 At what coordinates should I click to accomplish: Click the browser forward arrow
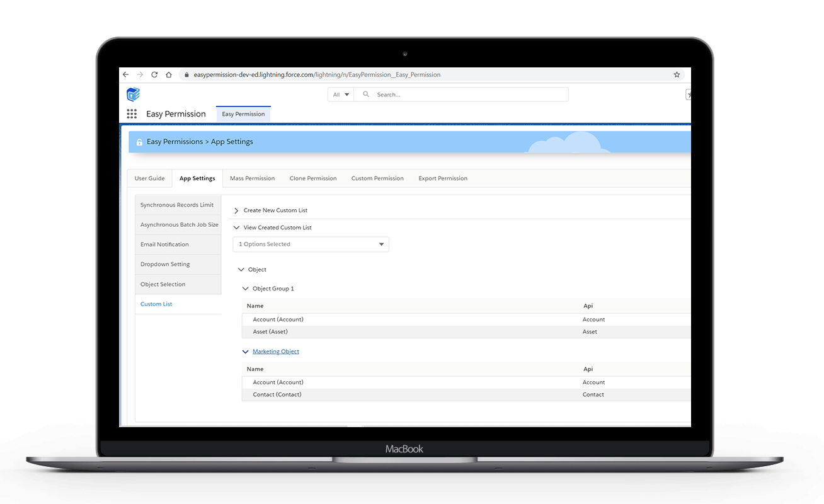[x=140, y=74]
